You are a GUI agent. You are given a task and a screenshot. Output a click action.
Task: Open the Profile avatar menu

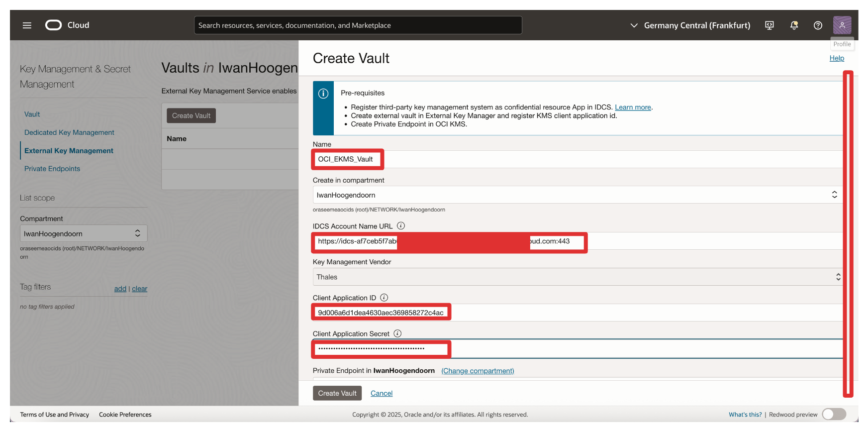click(x=842, y=25)
